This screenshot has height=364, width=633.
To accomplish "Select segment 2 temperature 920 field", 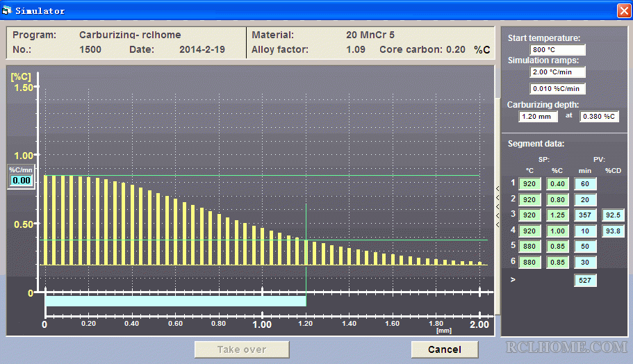I will click(x=529, y=200).
